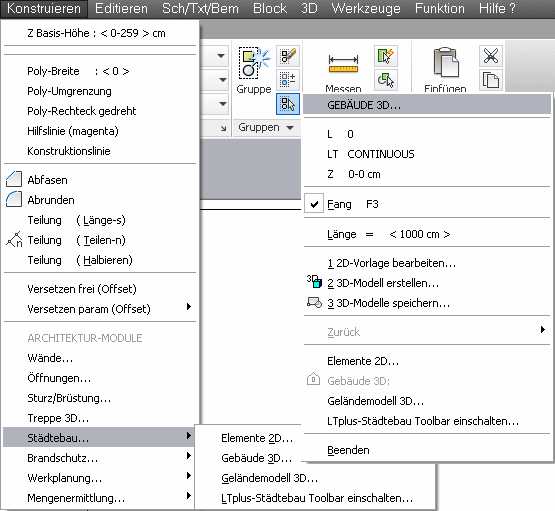This screenshot has height=511, width=555.
Task: Click the Messen ruler icon
Action: point(343,64)
